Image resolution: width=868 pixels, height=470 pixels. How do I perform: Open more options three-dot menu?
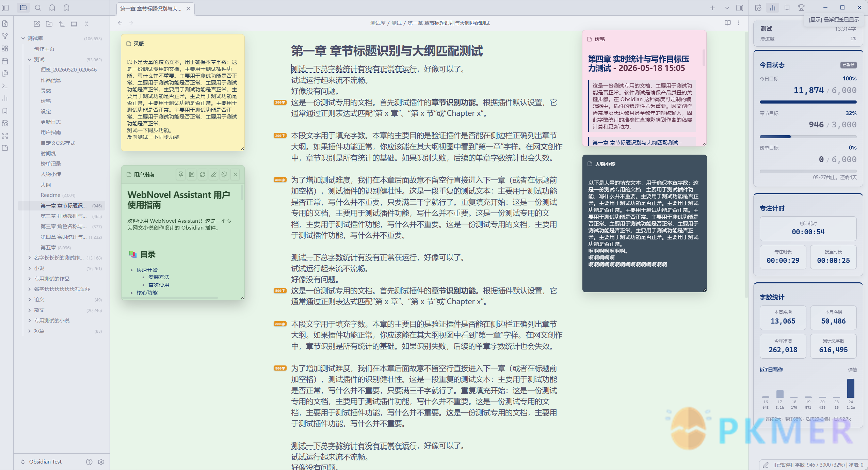tap(739, 23)
